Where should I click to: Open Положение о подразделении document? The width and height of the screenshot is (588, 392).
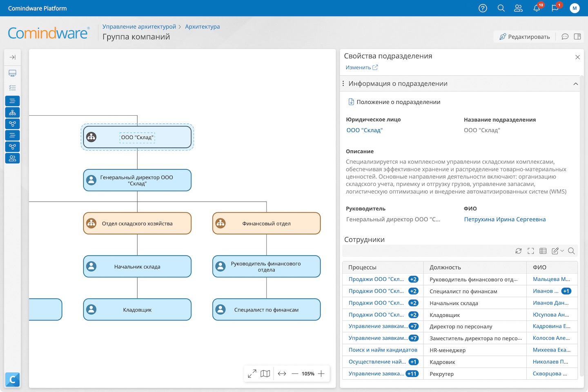click(x=394, y=102)
